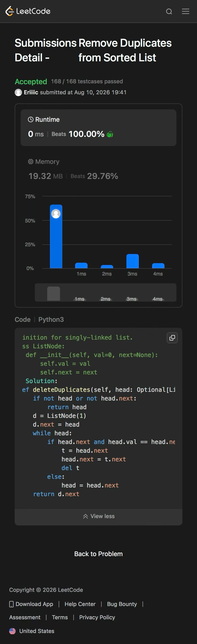Copy the code with the copy icon
Image resolution: width=197 pixels, height=644 pixels.
coord(172,338)
